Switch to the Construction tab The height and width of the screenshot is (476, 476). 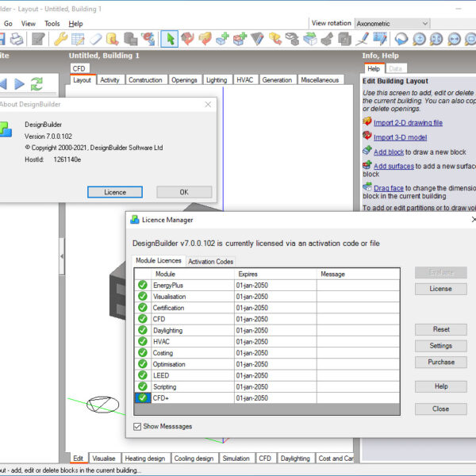[x=145, y=80]
